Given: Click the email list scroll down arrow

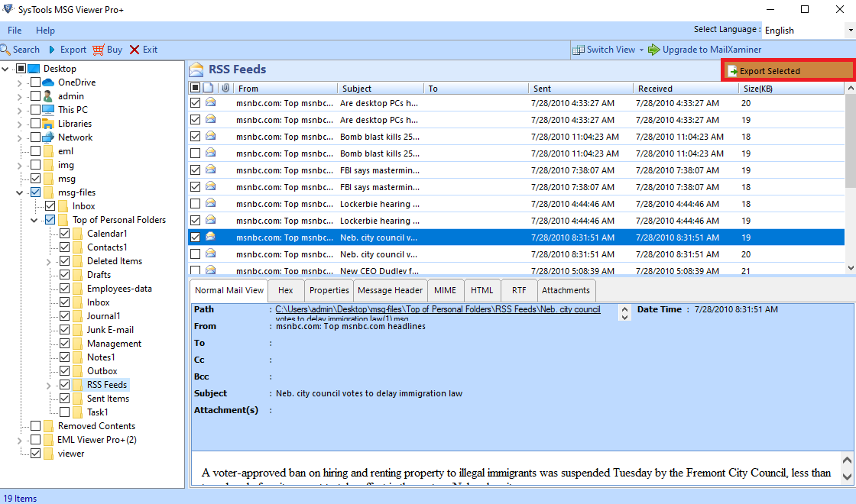Looking at the screenshot, I should (851, 268).
